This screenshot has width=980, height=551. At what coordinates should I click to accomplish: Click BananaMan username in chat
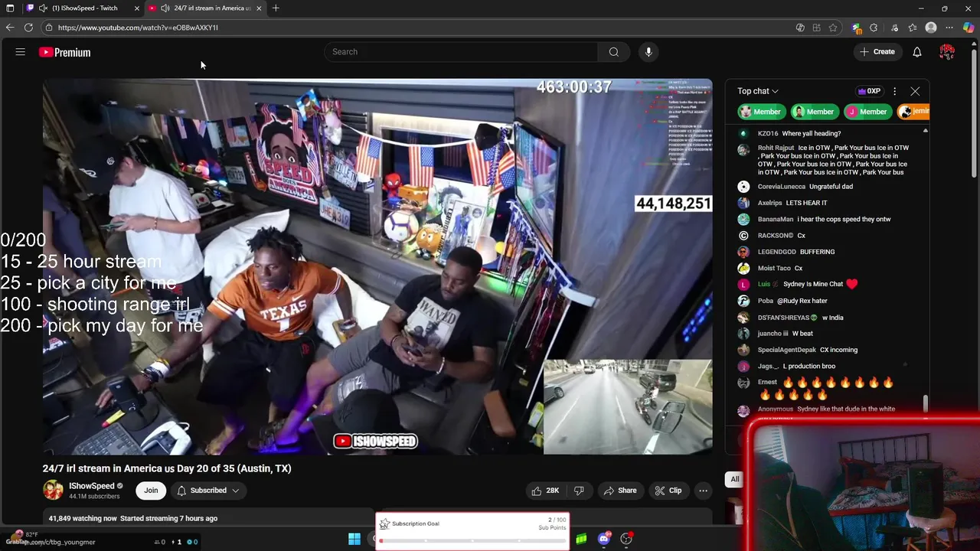tap(776, 219)
